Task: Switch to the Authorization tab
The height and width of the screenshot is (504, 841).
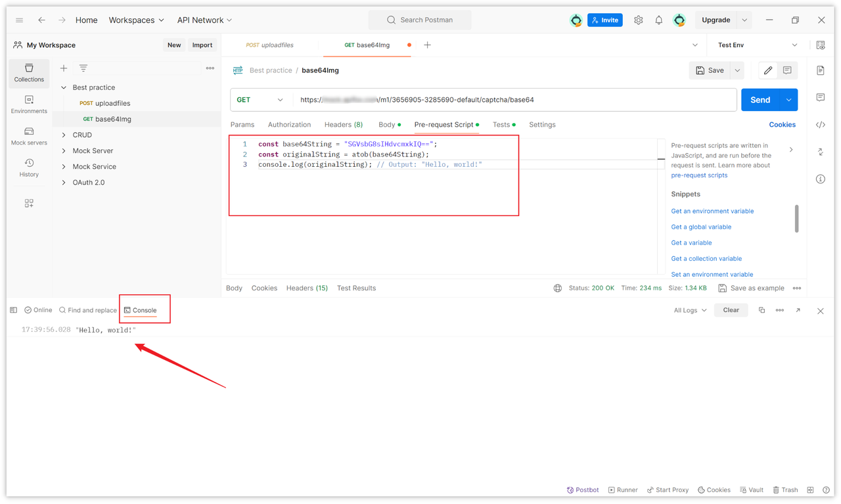Action: coord(289,125)
